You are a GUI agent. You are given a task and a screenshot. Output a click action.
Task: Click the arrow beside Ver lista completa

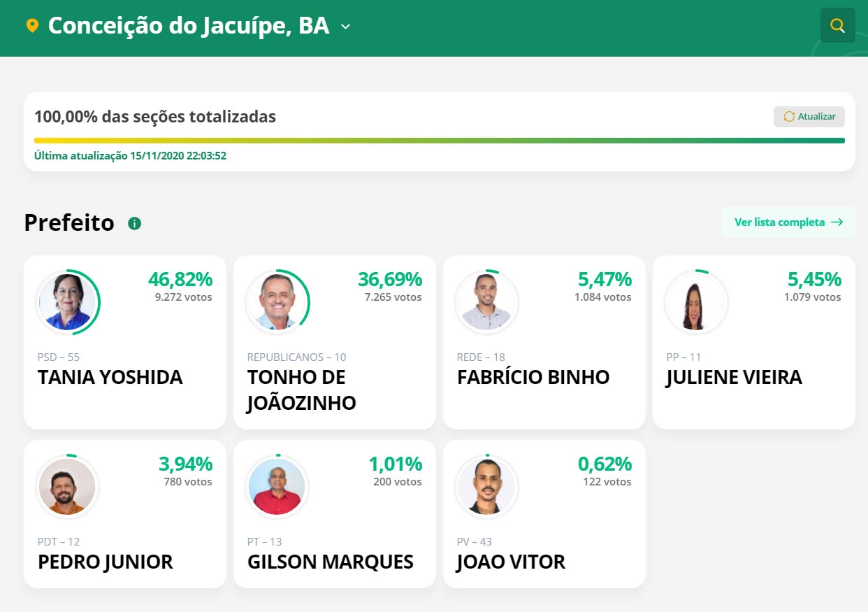coord(837,222)
